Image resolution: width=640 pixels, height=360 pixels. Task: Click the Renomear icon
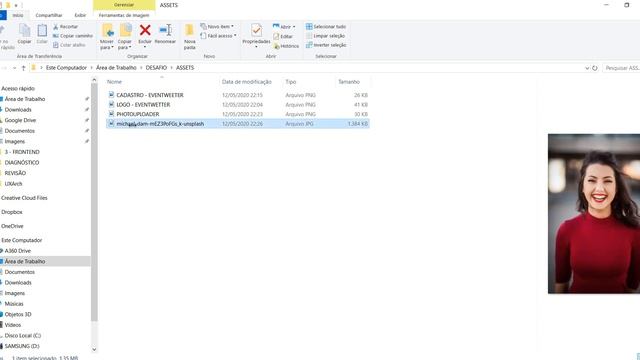(x=165, y=30)
